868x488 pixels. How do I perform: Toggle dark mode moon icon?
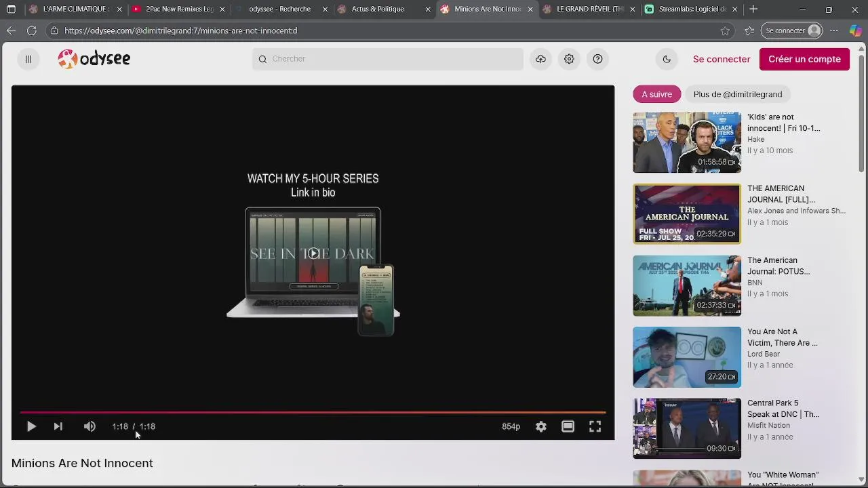tap(667, 59)
